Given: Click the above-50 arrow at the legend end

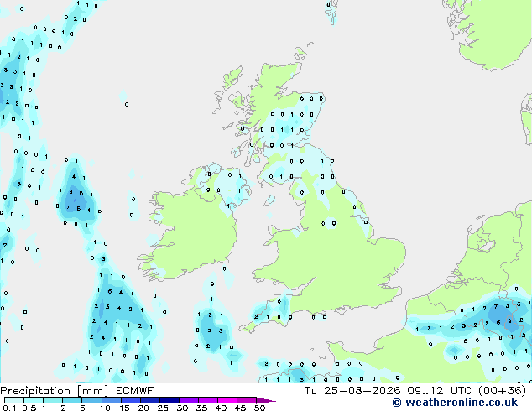Looking at the screenshot, I should [266, 400].
